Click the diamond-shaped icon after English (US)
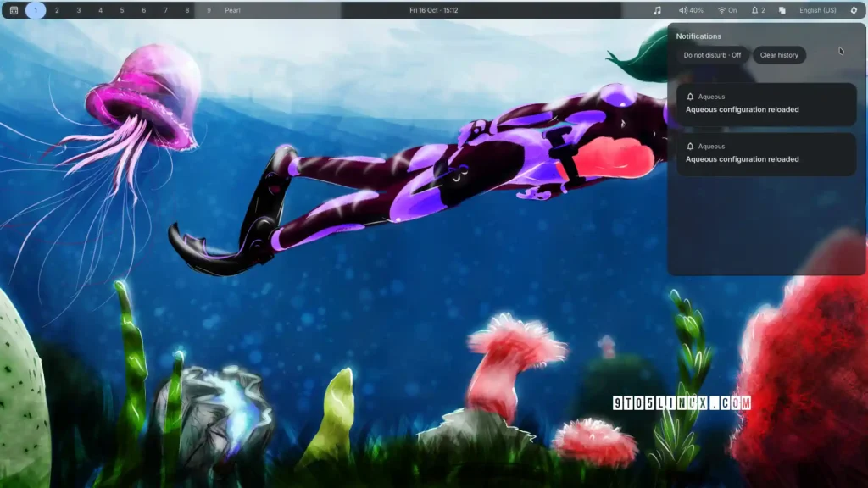This screenshot has width=868, height=488. pyautogui.click(x=854, y=10)
